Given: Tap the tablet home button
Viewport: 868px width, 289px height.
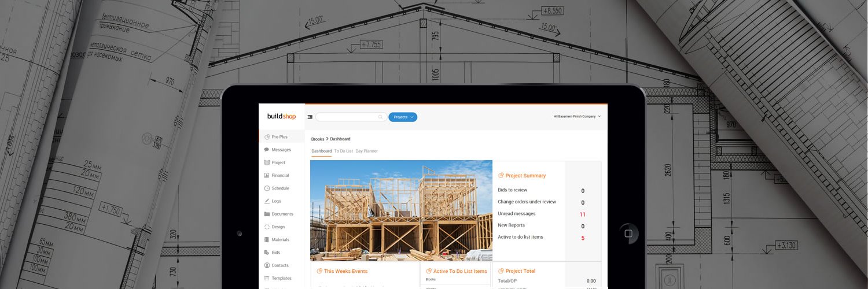Looking at the screenshot, I should pyautogui.click(x=628, y=234).
